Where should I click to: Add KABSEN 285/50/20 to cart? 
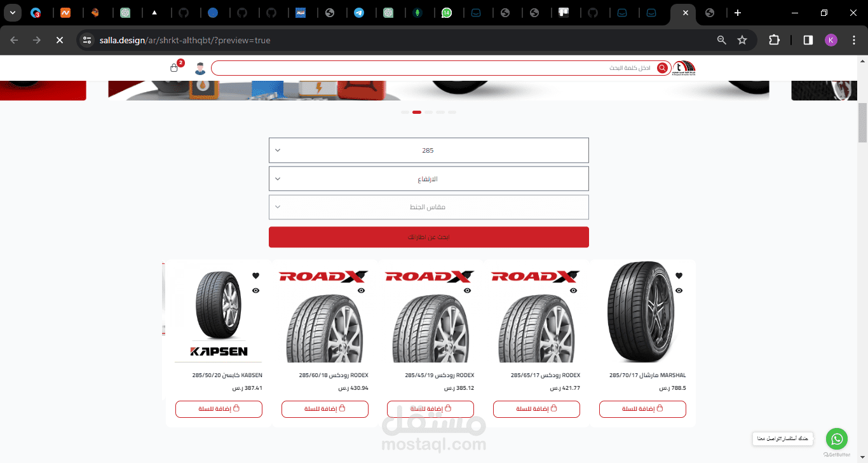(219, 409)
